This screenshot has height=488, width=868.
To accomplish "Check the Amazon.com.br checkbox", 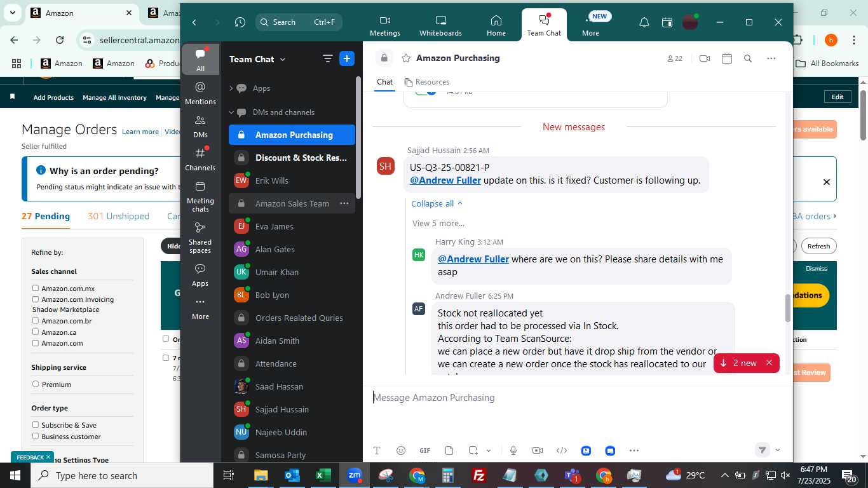I will click(36, 321).
